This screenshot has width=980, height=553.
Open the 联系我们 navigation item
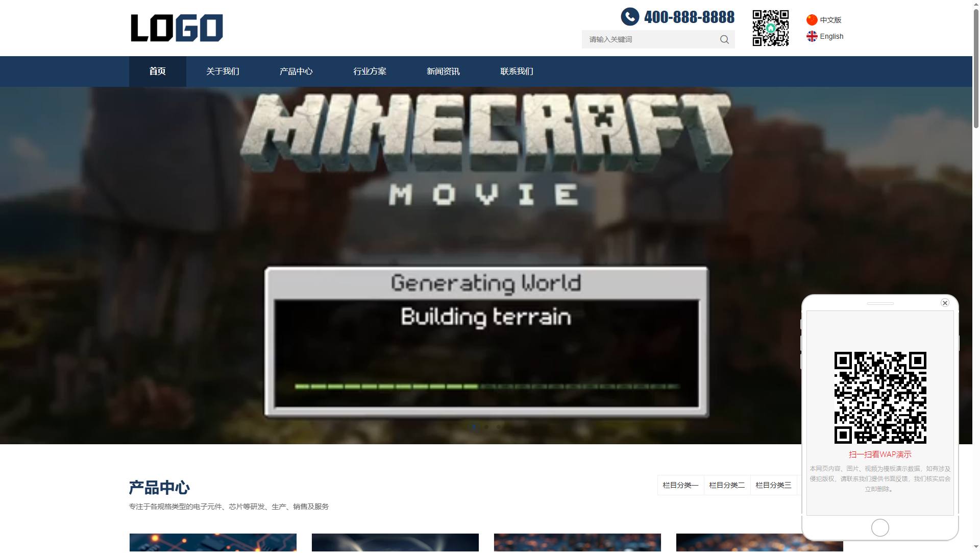tap(517, 71)
